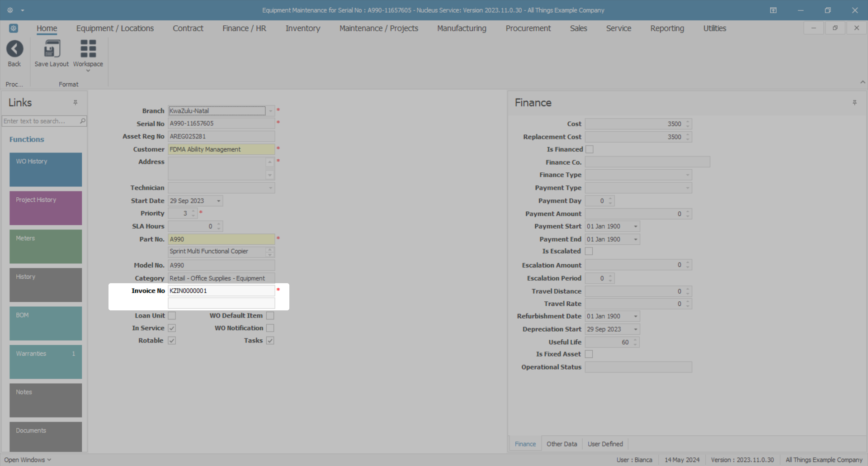Image resolution: width=868 pixels, height=466 pixels.
Task: Open the quick access toolbar dropdown arrow
Action: [23, 10]
